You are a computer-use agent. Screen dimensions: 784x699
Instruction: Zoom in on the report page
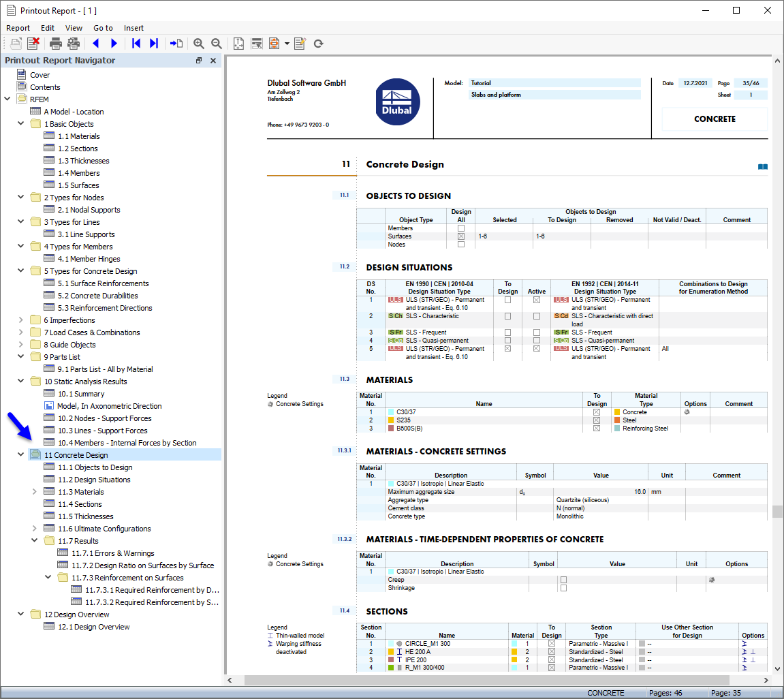(199, 43)
